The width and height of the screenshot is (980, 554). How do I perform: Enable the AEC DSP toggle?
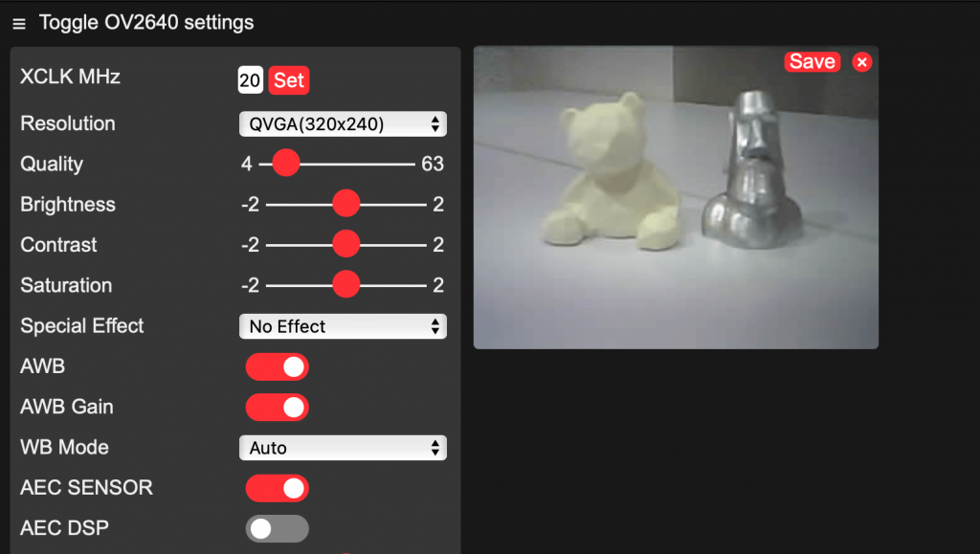point(277,529)
